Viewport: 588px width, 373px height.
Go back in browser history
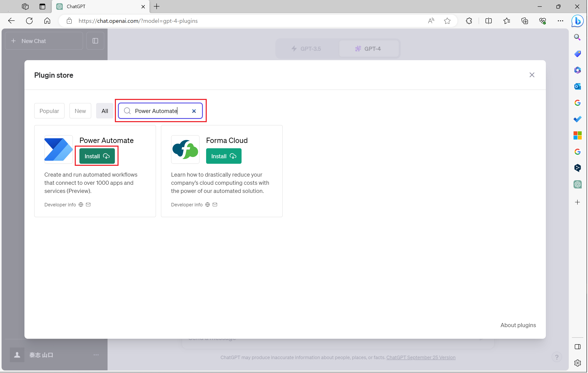pos(11,21)
